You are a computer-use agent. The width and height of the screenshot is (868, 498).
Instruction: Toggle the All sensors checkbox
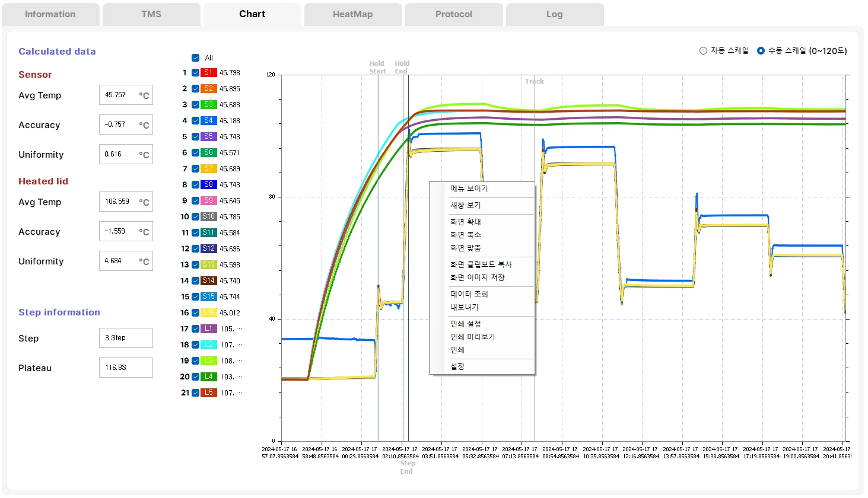[195, 58]
